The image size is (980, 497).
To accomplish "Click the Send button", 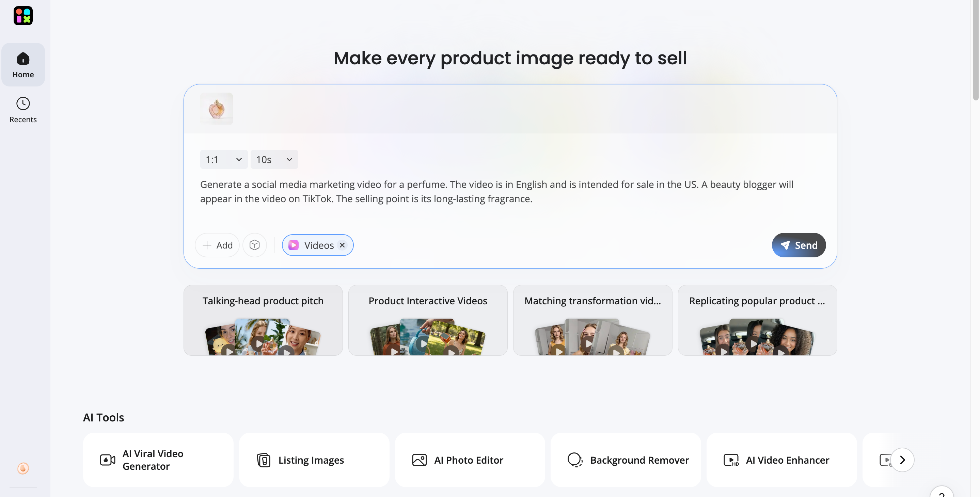I will click(799, 245).
